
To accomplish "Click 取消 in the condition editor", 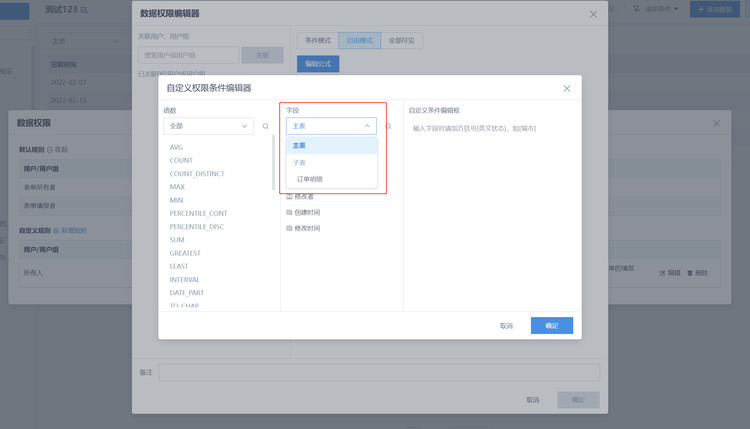I will (x=506, y=326).
